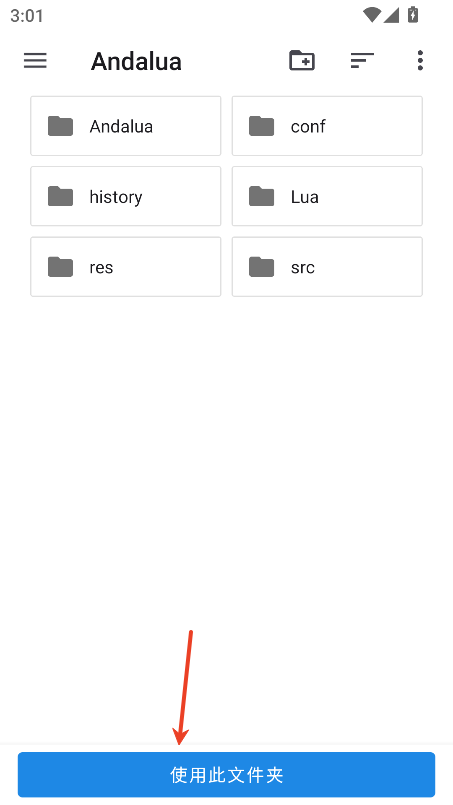The height and width of the screenshot is (805, 453).
Task: Open the three-dot overflow menu
Action: coord(420,61)
